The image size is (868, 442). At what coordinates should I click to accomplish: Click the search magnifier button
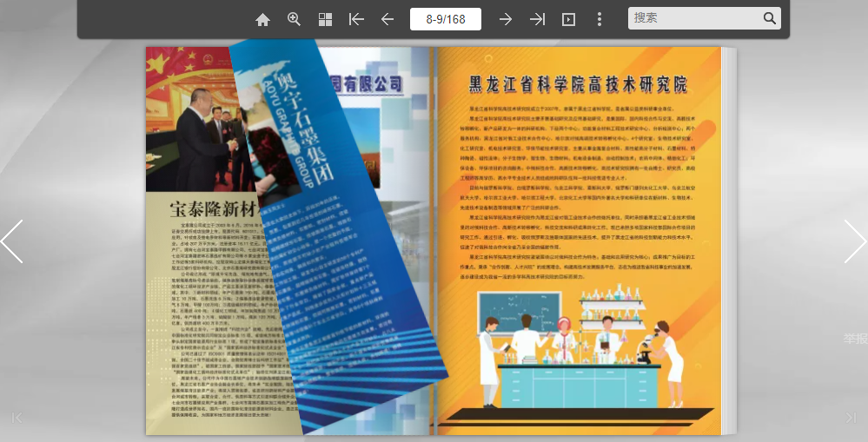(770, 17)
